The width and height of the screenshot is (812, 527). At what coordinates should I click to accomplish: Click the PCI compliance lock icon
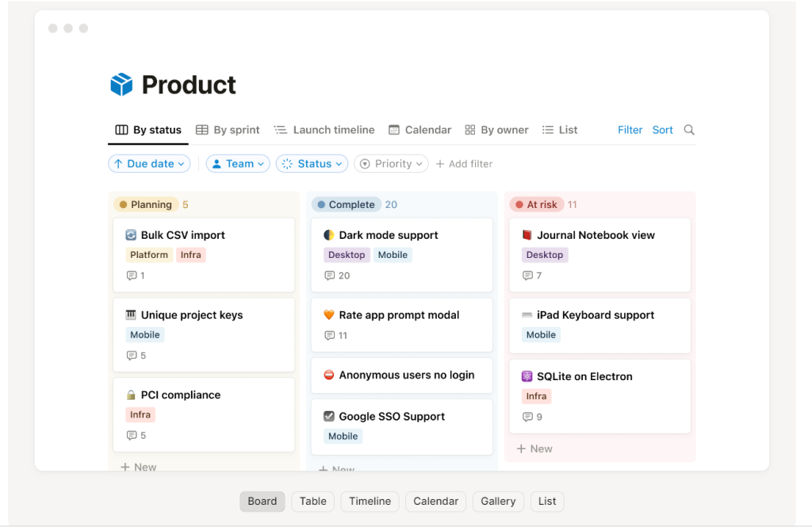[131, 394]
